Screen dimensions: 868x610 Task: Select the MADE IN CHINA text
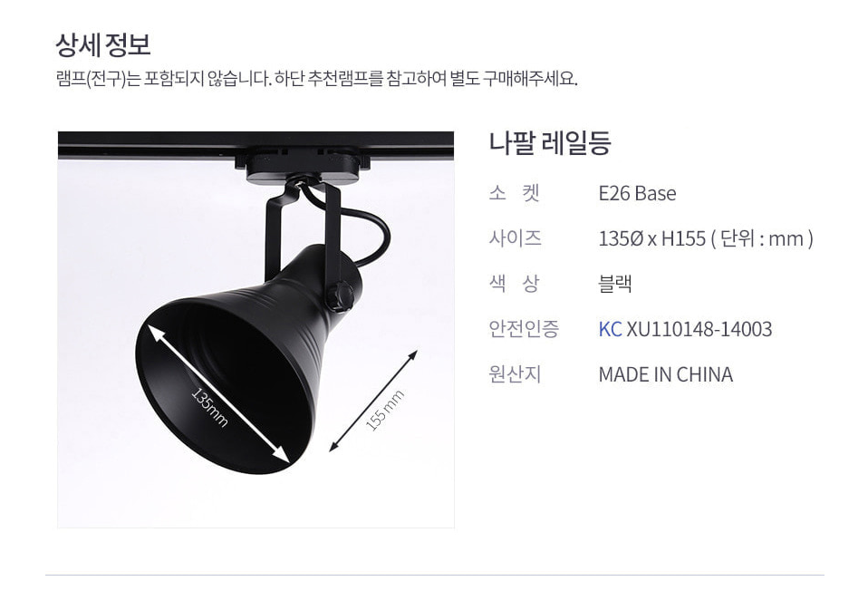(665, 374)
